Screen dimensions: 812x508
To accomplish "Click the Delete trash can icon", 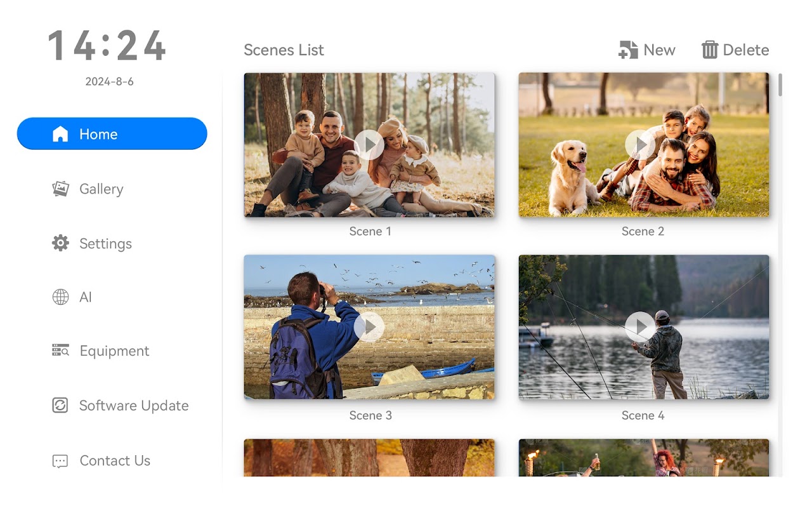I will tap(709, 50).
